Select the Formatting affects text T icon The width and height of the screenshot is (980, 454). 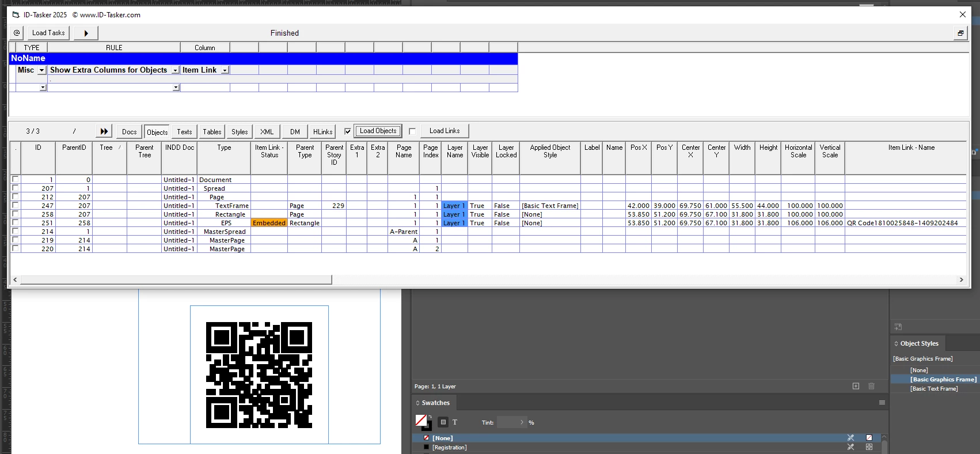coord(455,422)
